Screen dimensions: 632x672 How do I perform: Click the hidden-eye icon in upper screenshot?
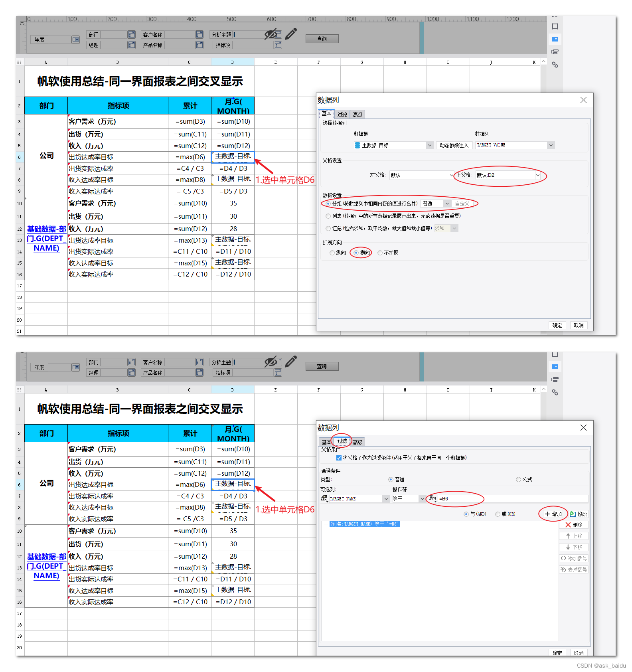(271, 35)
